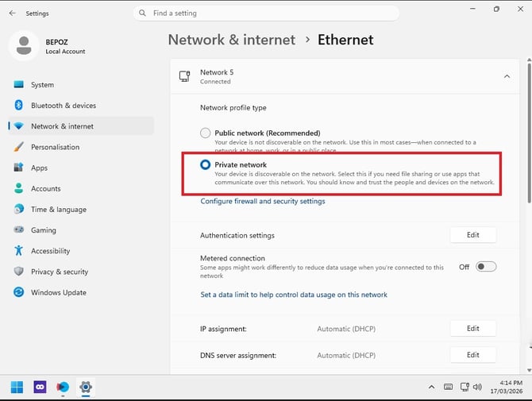Open Windows Update sync icon

click(x=19, y=292)
